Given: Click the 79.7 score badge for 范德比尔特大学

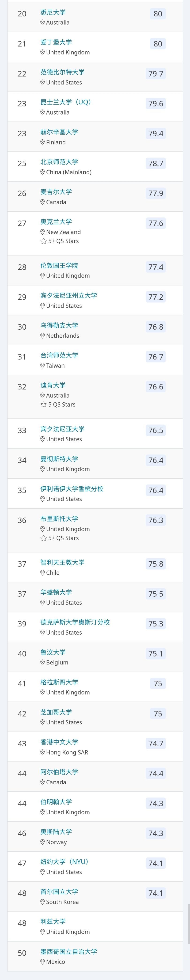Looking at the screenshot, I should (x=156, y=73).
